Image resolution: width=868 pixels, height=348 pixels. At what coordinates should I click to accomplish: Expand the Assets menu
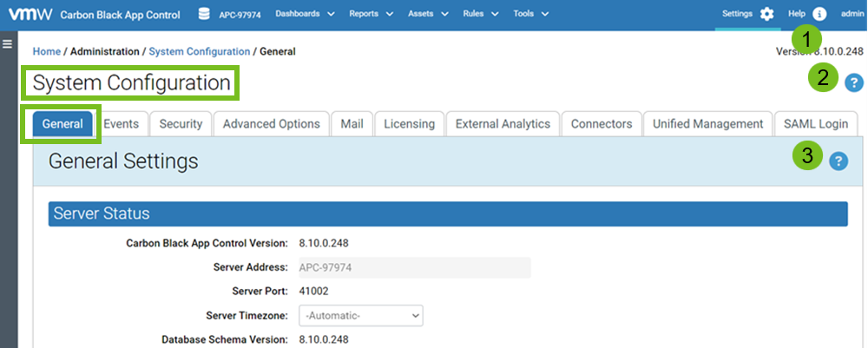point(428,14)
